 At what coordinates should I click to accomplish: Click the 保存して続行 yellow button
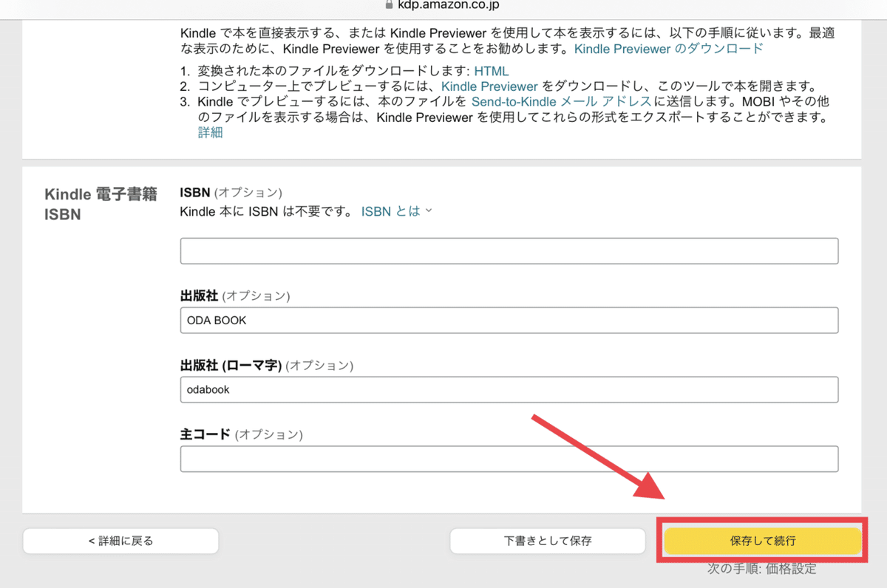pyautogui.click(x=763, y=541)
